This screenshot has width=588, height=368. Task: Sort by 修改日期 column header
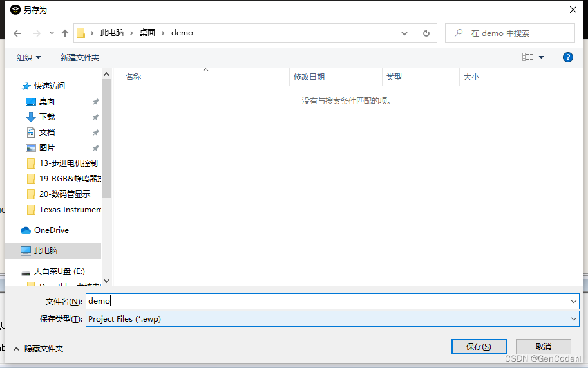point(309,77)
